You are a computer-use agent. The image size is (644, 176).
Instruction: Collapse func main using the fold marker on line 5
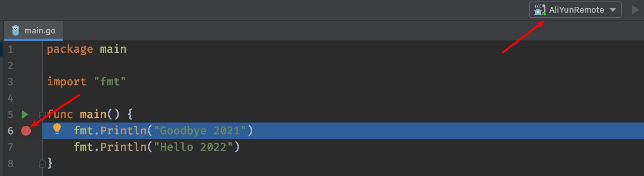(42, 115)
